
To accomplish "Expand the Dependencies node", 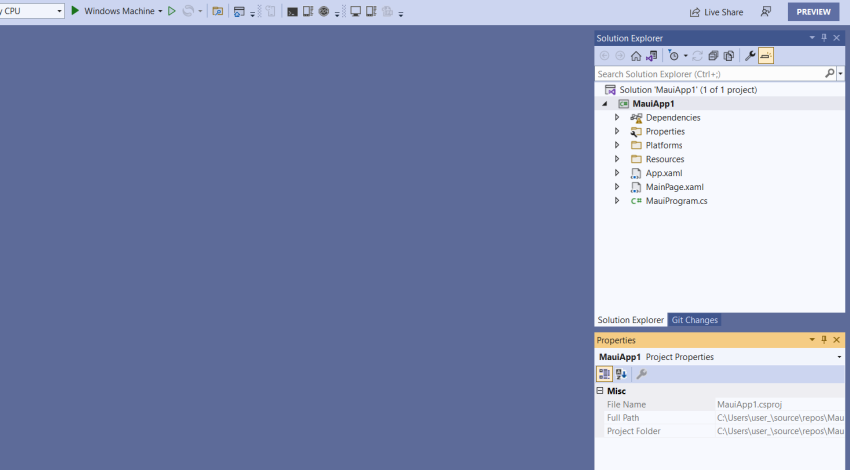I will [617, 117].
